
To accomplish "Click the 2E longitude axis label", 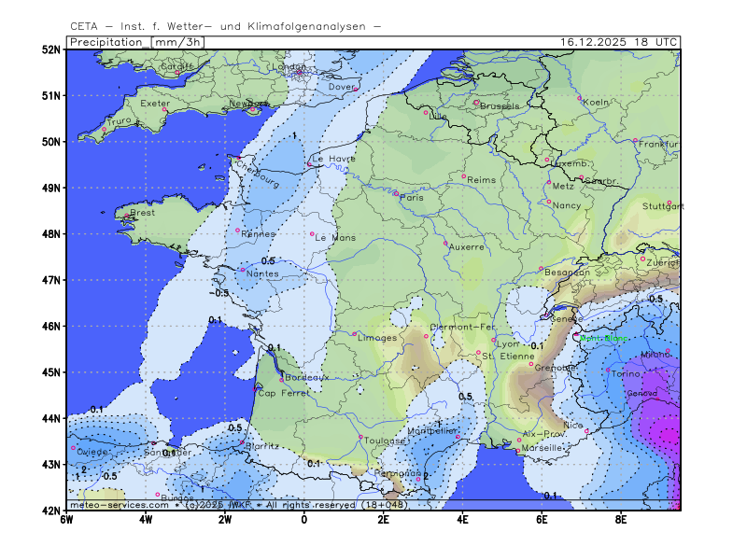I will click(383, 520).
